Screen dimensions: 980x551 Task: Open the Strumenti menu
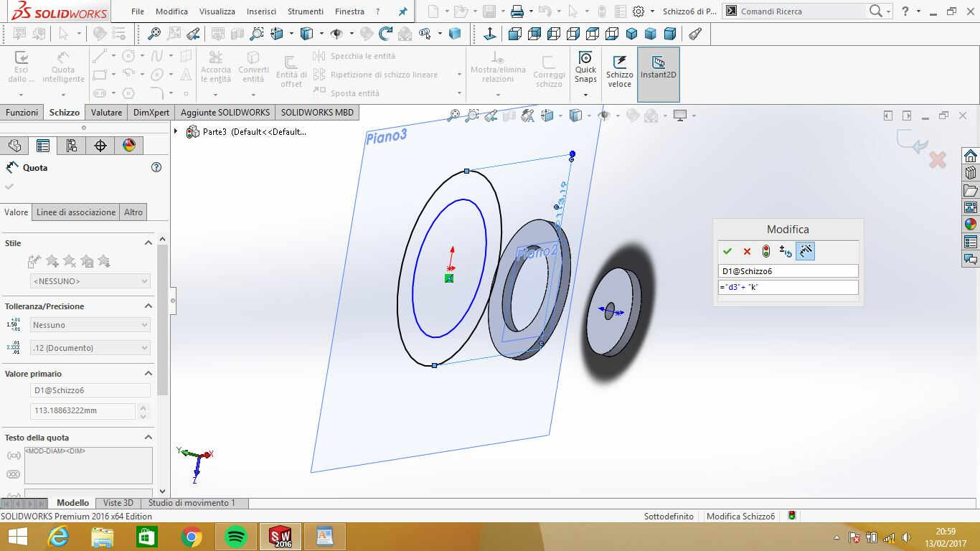pos(304,11)
